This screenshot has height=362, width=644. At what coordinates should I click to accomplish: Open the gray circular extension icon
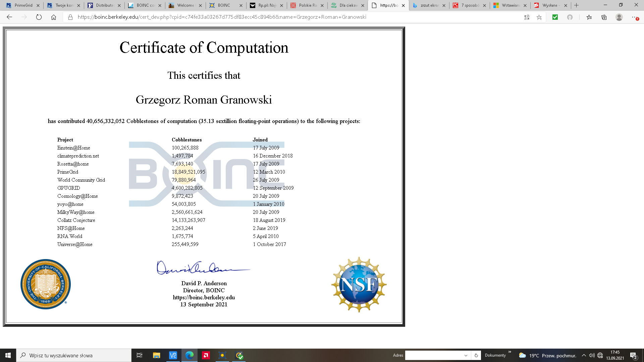570,17
